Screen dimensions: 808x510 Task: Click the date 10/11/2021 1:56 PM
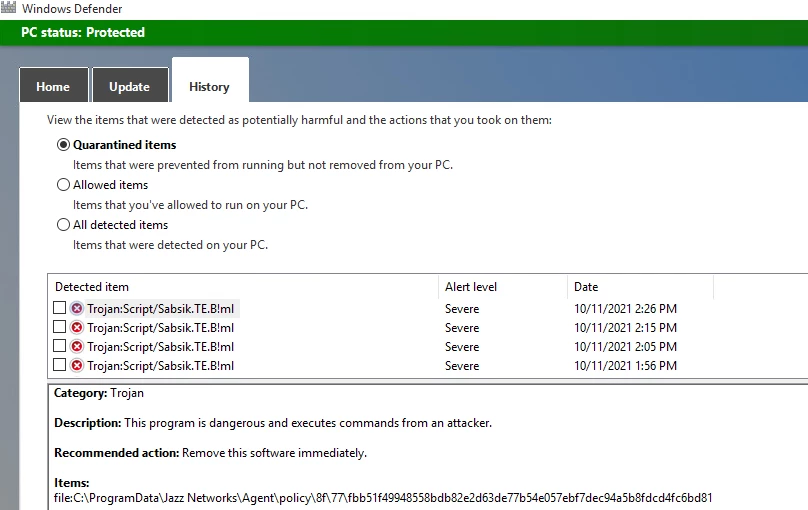coord(626,366)
